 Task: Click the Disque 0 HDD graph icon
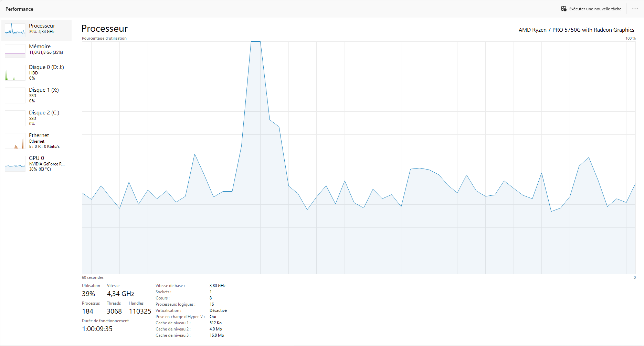15,73
